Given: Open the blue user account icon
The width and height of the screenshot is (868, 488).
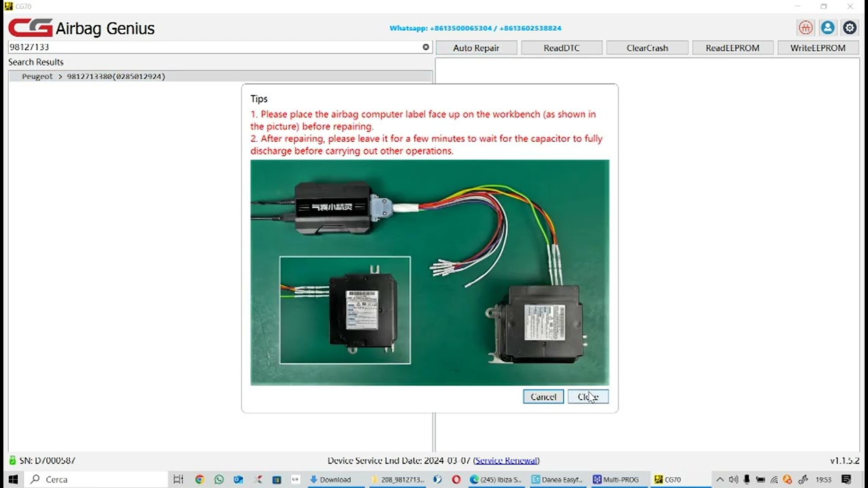Looking at the screenshot, I should pyautogui.click(x=827, y=28).
